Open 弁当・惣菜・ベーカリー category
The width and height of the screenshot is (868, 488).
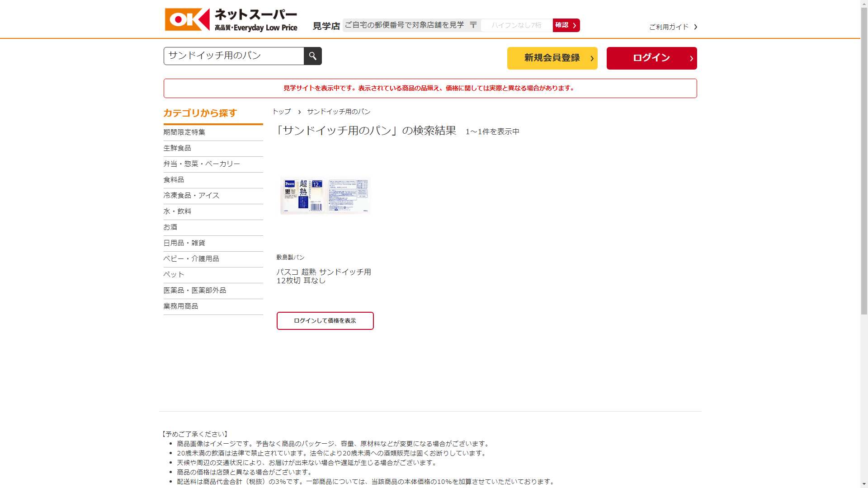click(202, 164)
